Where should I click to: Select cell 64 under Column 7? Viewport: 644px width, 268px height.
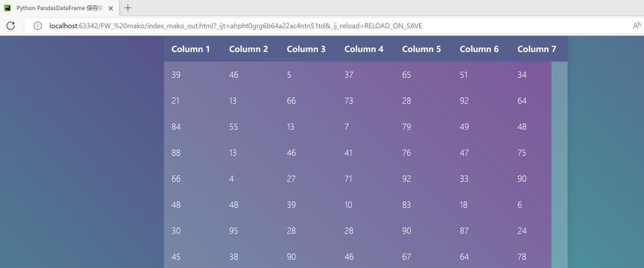(522, 100)
